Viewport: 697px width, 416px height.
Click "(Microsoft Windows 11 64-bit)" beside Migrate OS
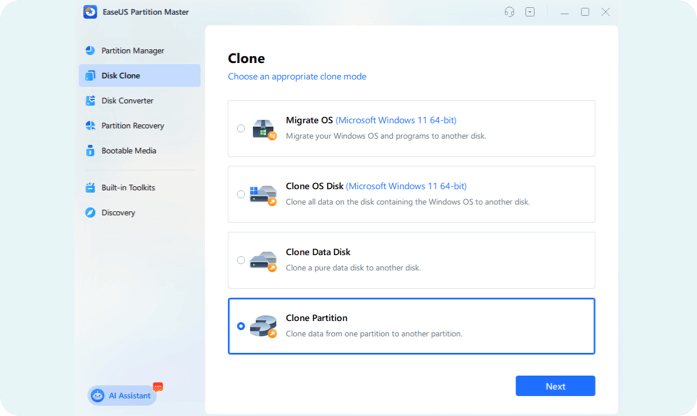(396, 120)
